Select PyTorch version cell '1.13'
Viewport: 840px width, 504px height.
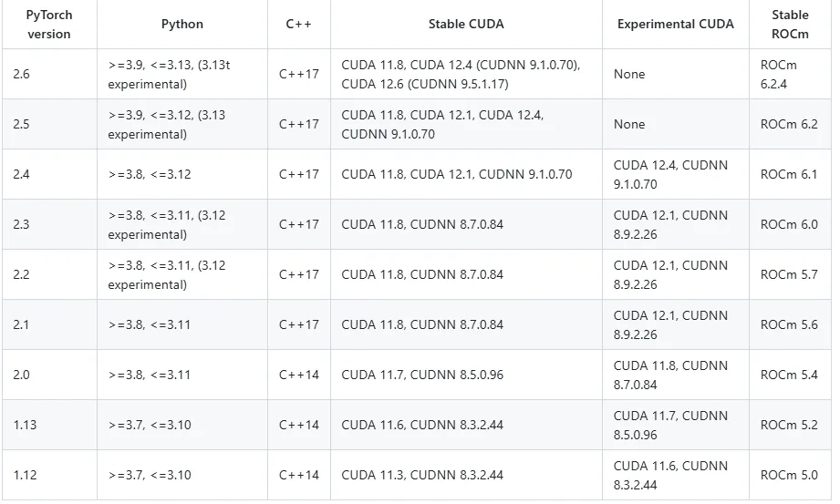[49, 425]
